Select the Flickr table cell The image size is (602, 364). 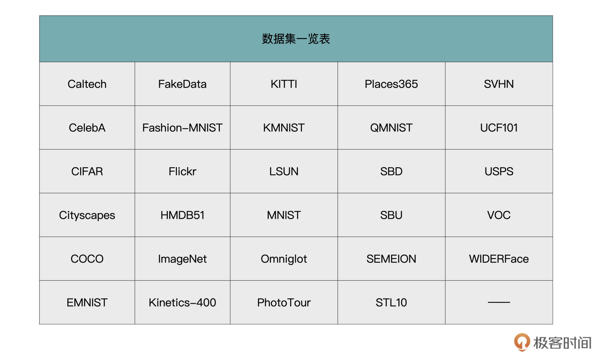(x=182, y=171)
